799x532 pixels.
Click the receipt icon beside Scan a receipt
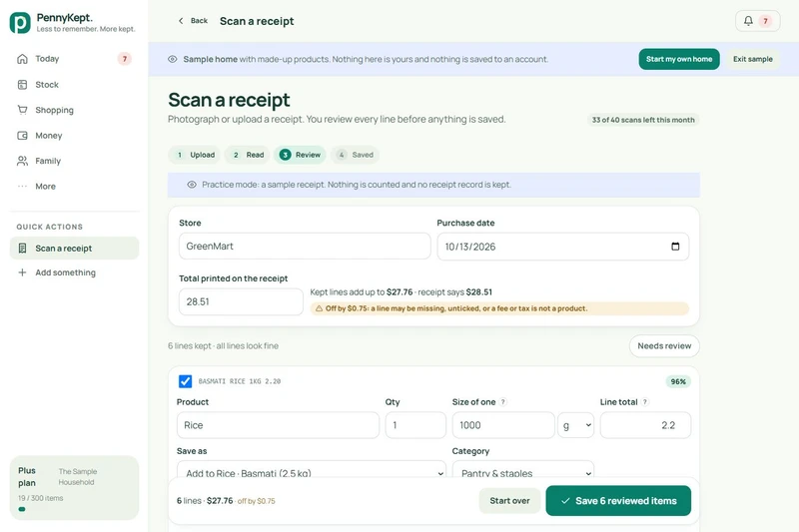(22, 248)
